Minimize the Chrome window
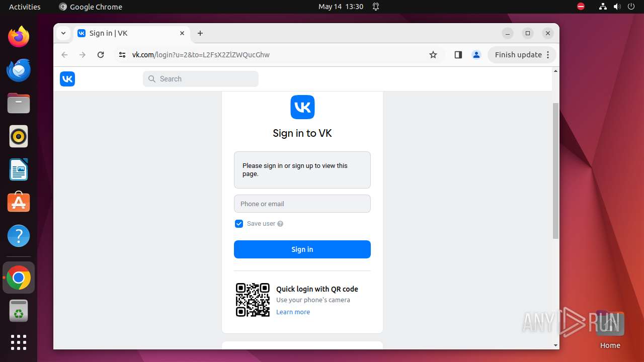The image size is (644, 362). pos(508,33)
